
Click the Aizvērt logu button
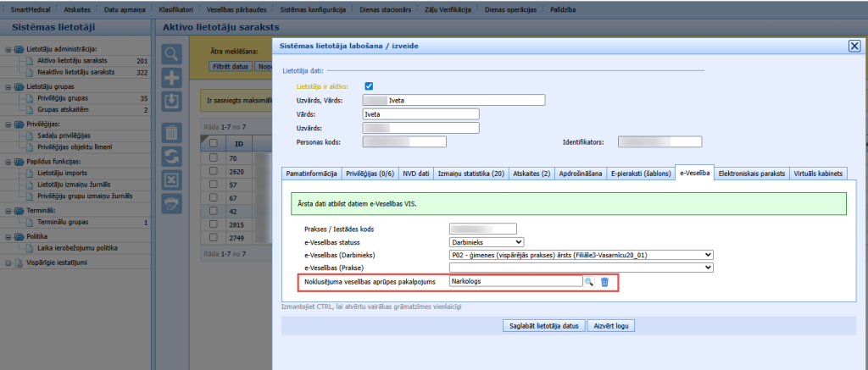click(x=610, y=326)
